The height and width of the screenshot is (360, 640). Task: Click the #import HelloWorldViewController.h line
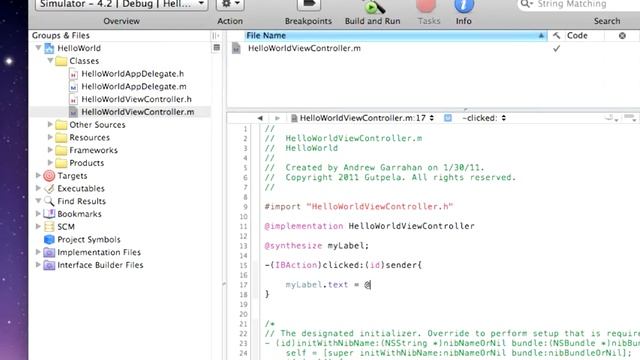click(359, 207)
